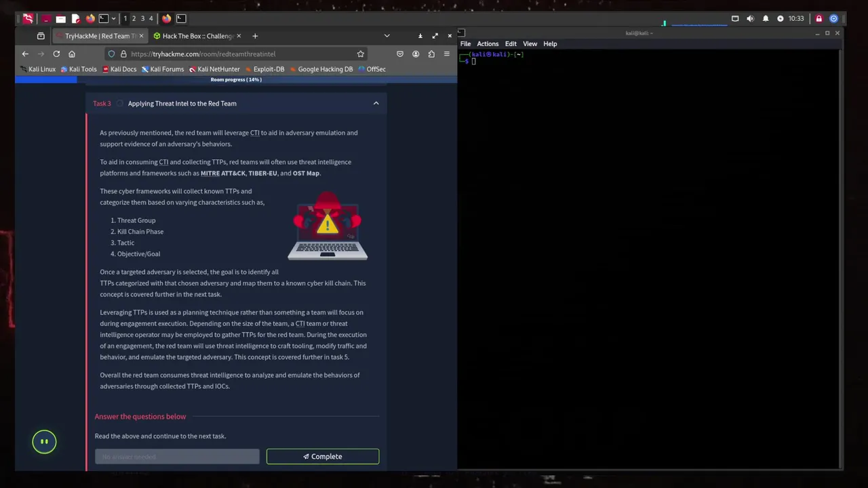Open the OffSec bookmark

[x=372, y=69]
